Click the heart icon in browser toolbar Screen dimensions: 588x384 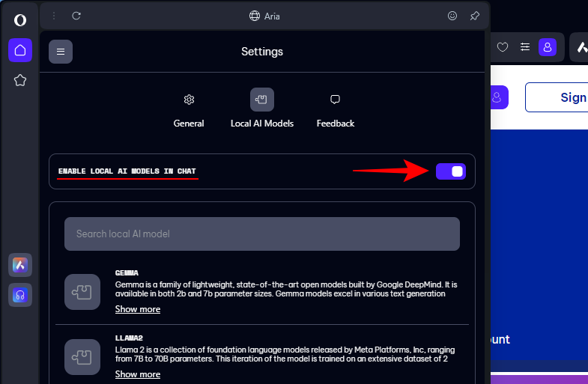(503, 47)
